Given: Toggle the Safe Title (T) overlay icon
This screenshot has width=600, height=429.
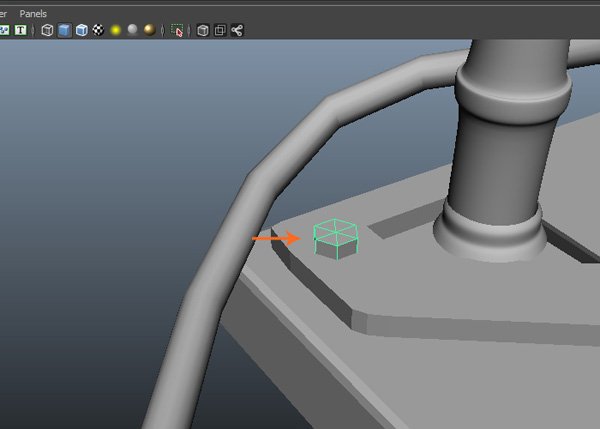Looking at the screenshot, I should click(21, 30).
